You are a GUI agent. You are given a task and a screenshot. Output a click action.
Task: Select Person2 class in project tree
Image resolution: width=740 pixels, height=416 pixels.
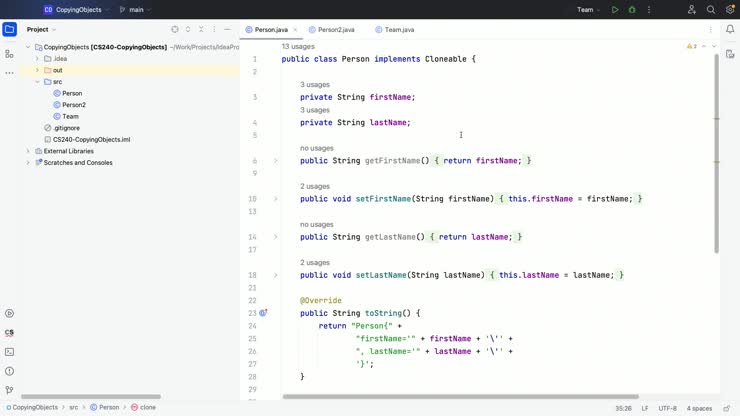click(69, 105)
